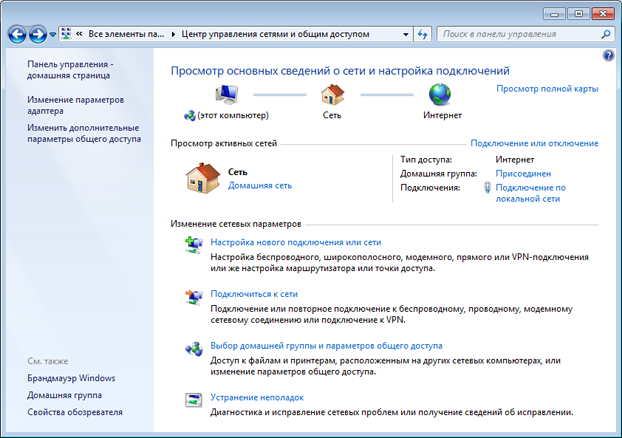Viewport: 622px width, 438px height.
Task: Open Help with the question mark icon
Action: (608, 55)
